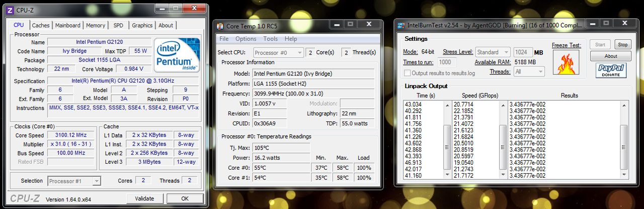
Task: Click the Instructions MMX, SSE list field
Action: 124,111
